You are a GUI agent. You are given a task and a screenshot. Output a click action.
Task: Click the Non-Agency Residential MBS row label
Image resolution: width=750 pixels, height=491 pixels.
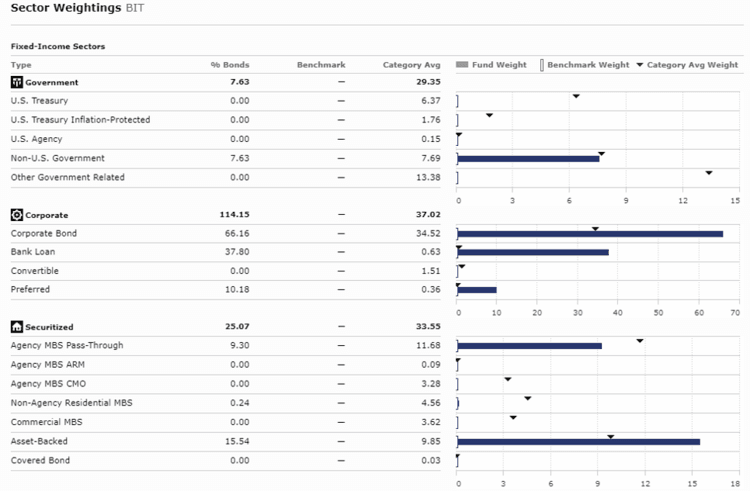[x=71, y=403]
